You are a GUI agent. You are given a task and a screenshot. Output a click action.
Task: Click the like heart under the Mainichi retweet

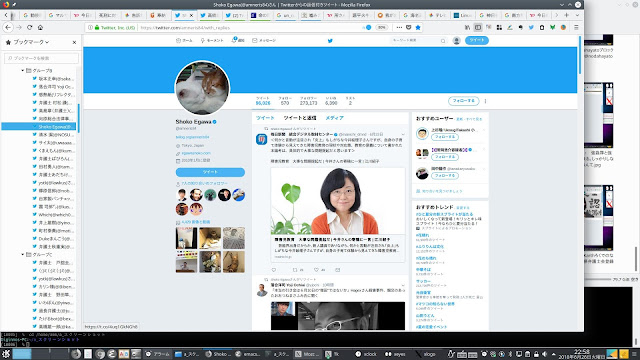[316, 270]
